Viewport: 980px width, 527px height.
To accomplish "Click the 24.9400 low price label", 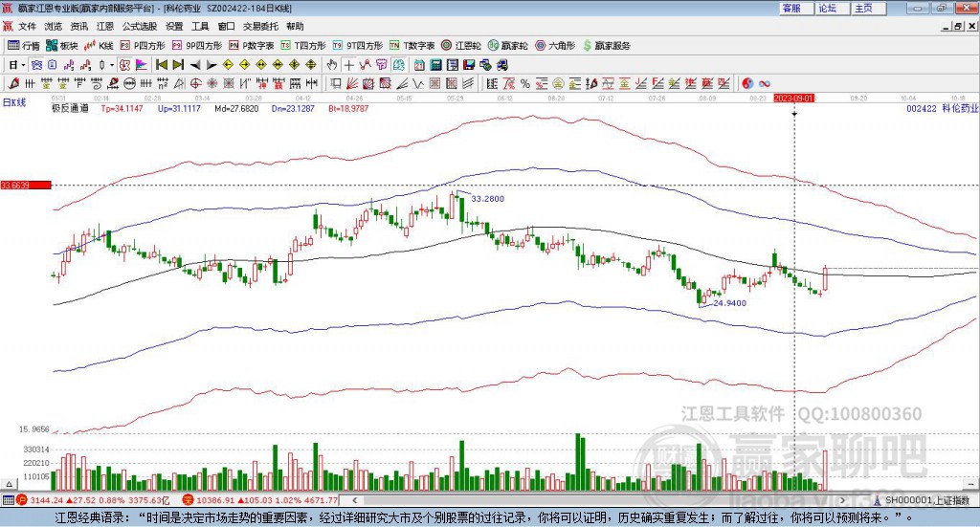I will click(x=730, y=303).
